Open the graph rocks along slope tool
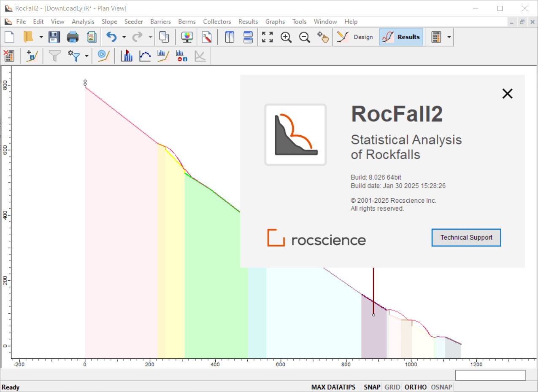538x392 pixels. pos(163,56)
